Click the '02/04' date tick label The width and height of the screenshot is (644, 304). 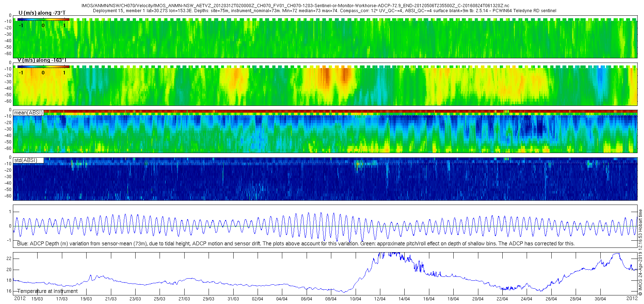pyautogui.click(x=258, y=299)
